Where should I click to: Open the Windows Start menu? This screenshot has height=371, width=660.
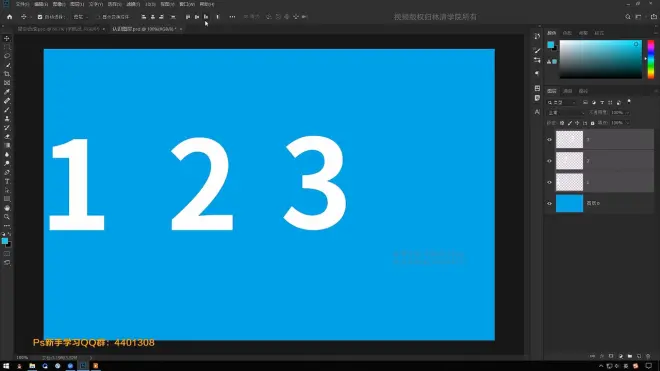[x=6, y=366]
